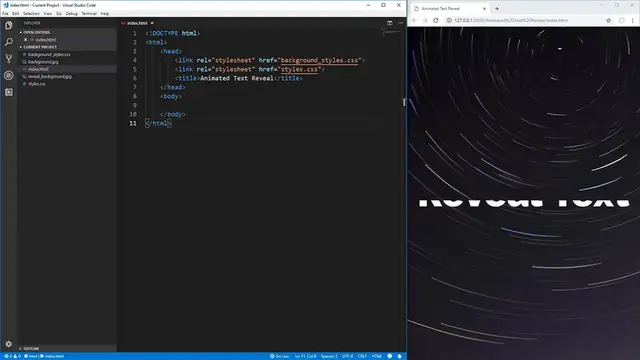Open the Search view in activity bar
The width and height of the screenshot is (640, 360).
(x=9, y=42)
